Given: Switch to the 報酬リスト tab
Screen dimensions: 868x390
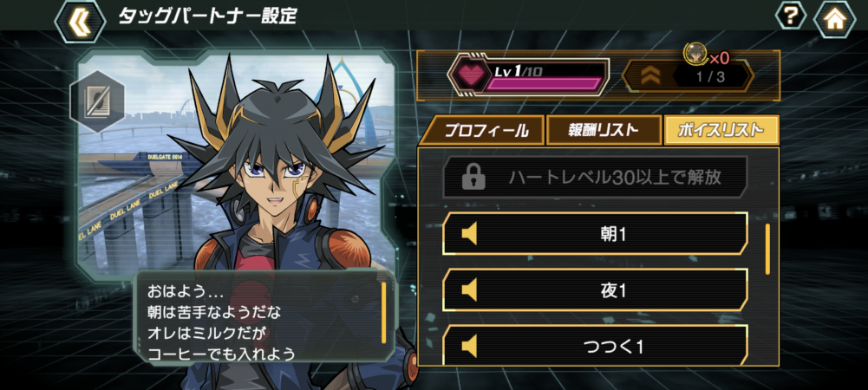Looking at the screenshot, I should (604, 131).
